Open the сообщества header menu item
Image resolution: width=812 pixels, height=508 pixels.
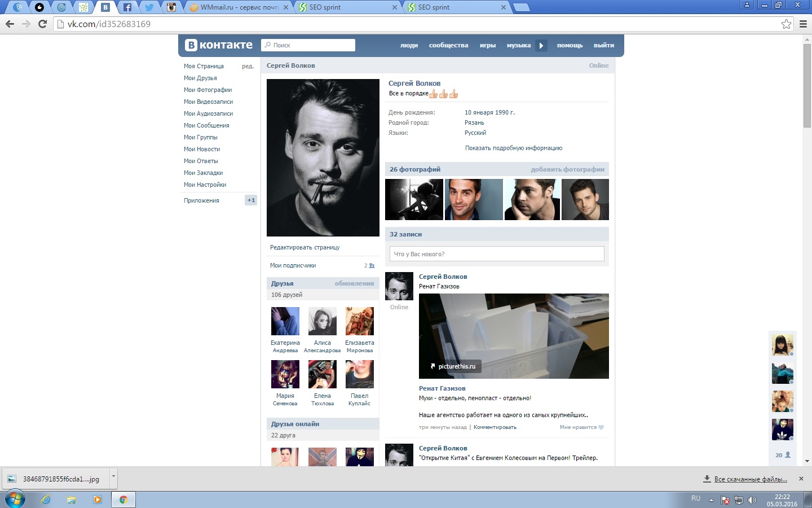(x=448, y=45)
